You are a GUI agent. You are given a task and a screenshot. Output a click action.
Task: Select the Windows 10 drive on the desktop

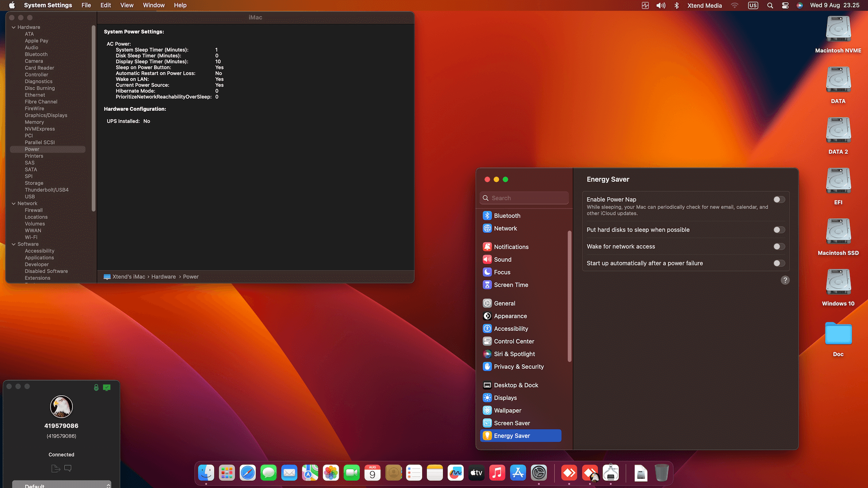pos(838,287)
